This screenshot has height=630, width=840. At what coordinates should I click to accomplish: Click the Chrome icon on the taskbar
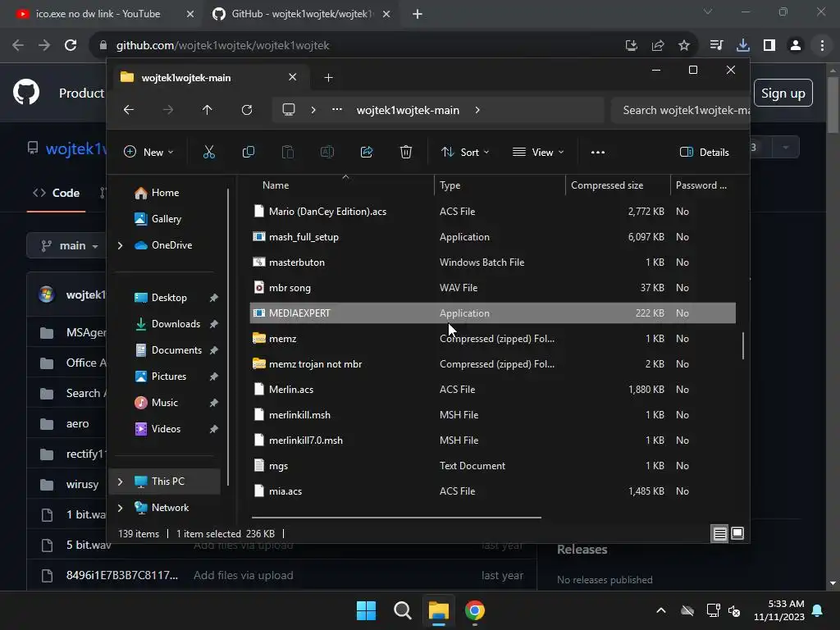click(x=475, y=610)
